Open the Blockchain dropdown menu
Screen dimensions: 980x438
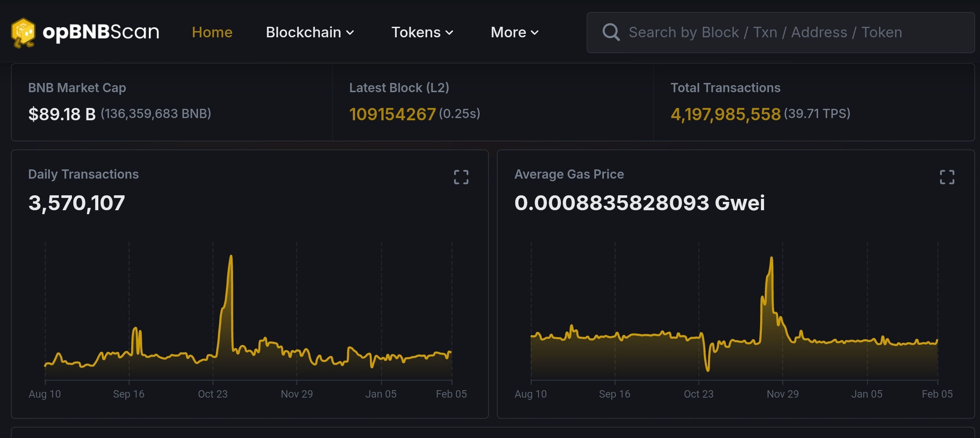pyautogui.click(x=309, y=32)
